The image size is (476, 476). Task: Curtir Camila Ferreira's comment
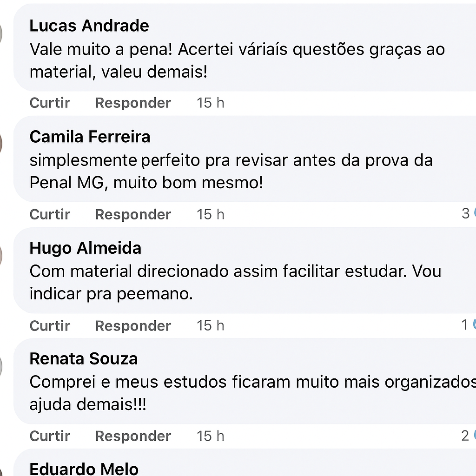50,214
